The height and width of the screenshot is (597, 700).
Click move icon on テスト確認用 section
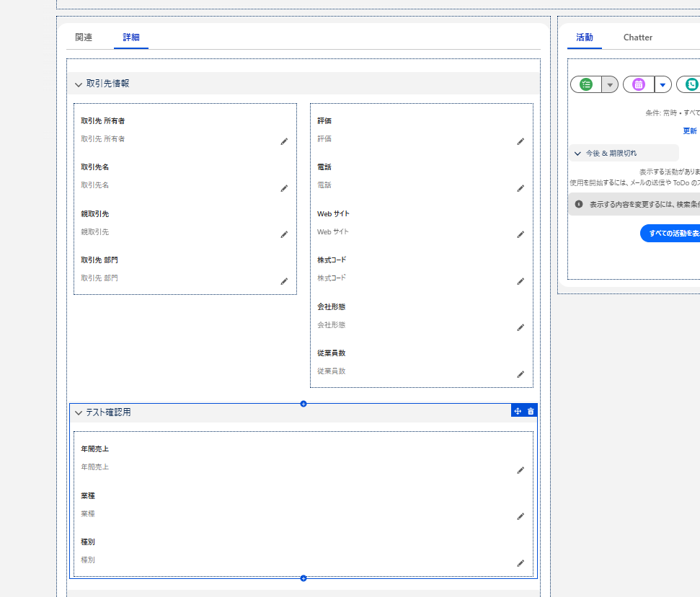point(518,411)
